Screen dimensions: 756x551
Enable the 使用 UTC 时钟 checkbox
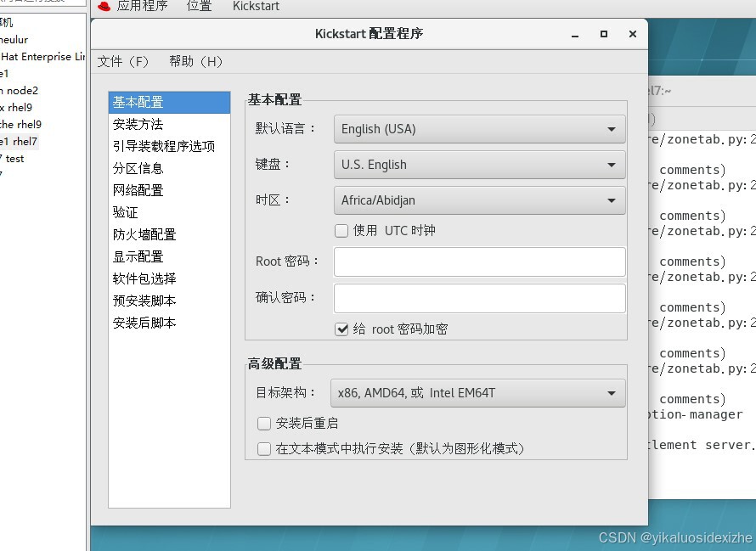341,231
